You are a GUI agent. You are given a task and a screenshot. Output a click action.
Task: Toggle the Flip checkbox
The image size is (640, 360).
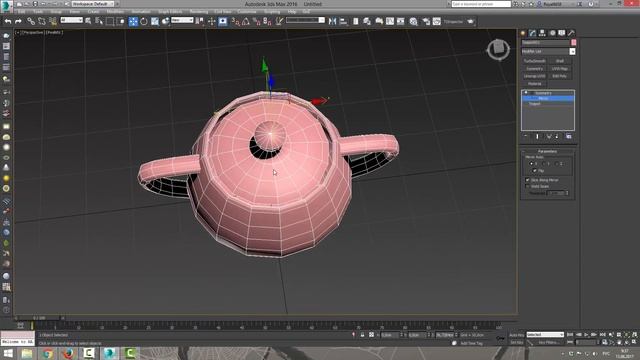click(535, 171)
